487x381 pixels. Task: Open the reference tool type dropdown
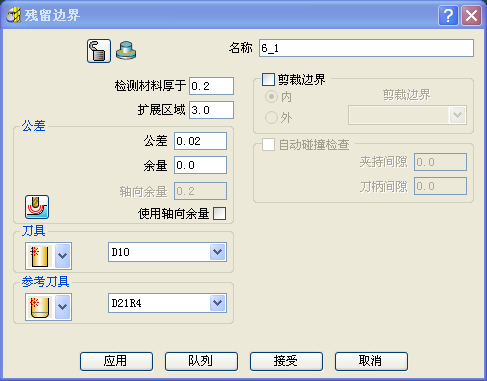(x=63, y=307)
